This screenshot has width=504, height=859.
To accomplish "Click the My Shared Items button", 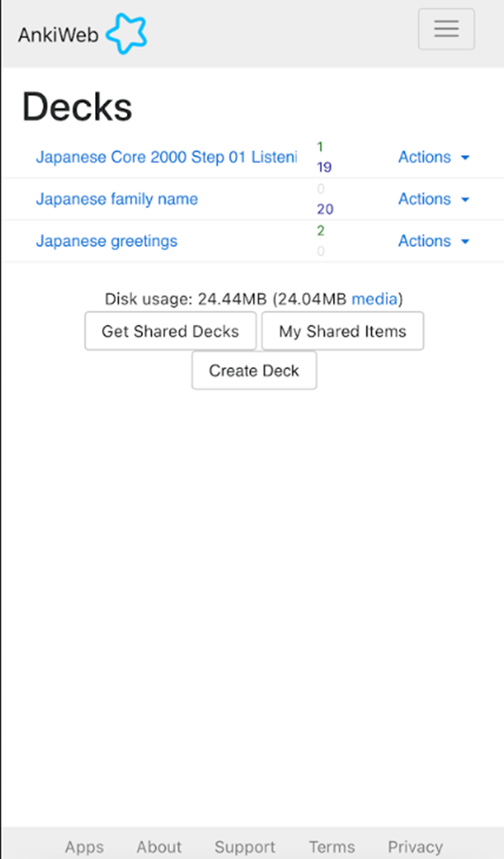I will [343, 331].
